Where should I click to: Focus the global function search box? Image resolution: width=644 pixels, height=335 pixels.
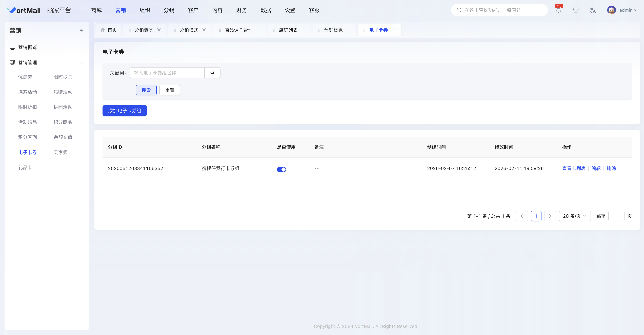pos(499,10)
